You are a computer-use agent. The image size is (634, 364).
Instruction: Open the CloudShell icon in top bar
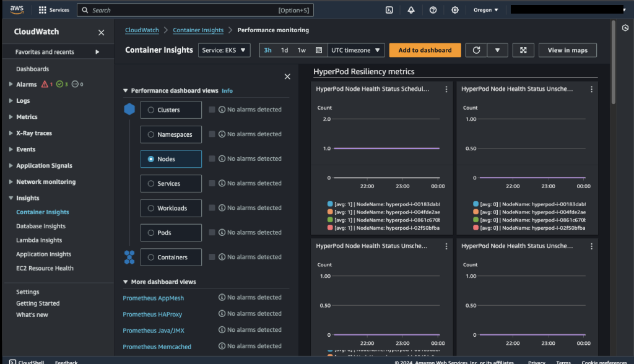pos(389,10)
